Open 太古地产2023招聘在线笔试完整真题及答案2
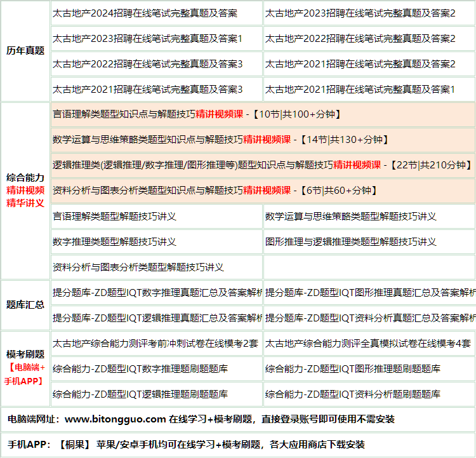 click(360, 13)
